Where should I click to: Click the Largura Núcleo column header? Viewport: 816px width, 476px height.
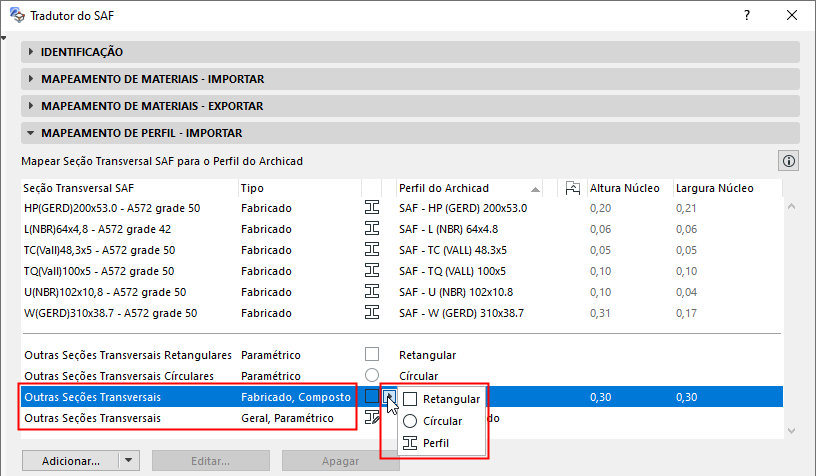pos(727,188)
